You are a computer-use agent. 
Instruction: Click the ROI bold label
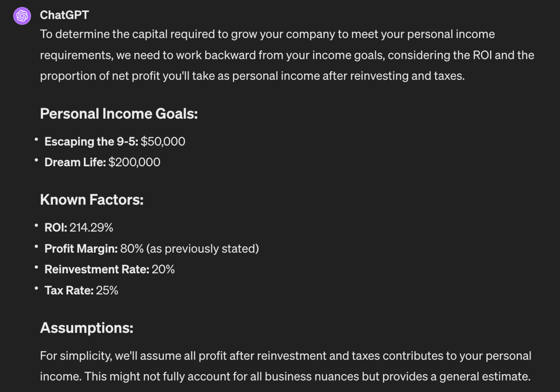55,227
